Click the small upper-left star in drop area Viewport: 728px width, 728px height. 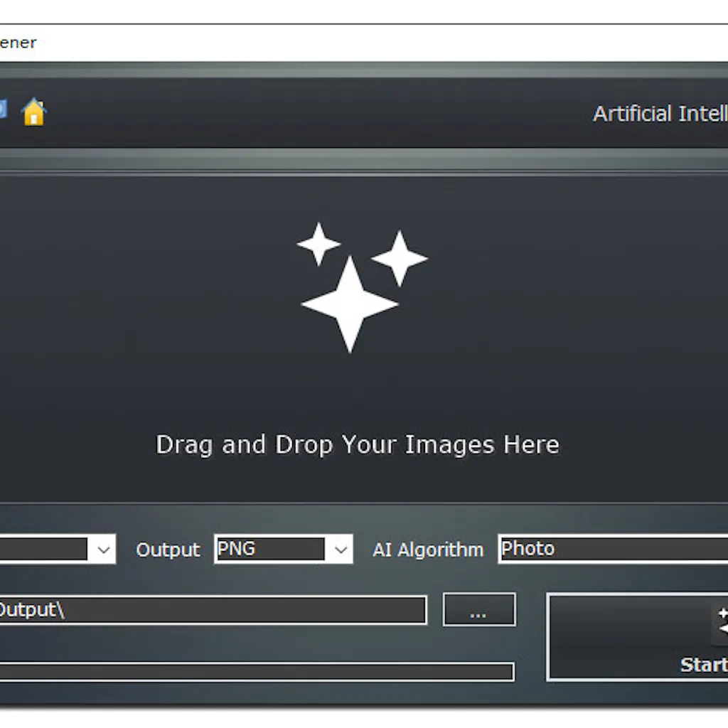[318, 242]
